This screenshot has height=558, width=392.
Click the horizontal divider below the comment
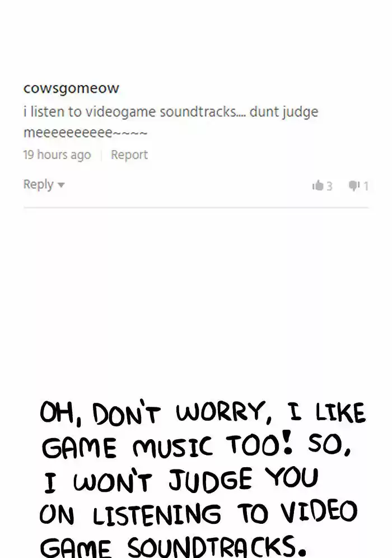click(x=196, y=207)
